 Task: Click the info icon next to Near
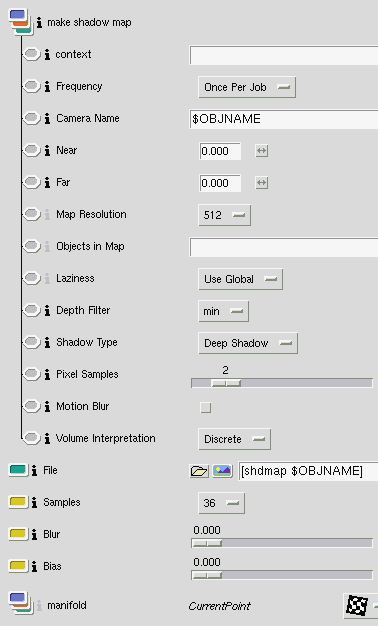click(47, 150)
